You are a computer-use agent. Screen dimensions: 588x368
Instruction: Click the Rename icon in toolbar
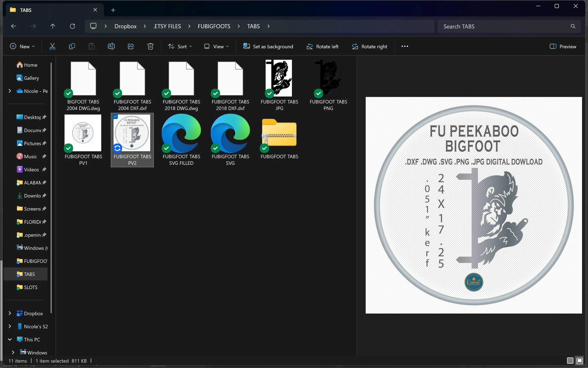(x=111, y=46)
